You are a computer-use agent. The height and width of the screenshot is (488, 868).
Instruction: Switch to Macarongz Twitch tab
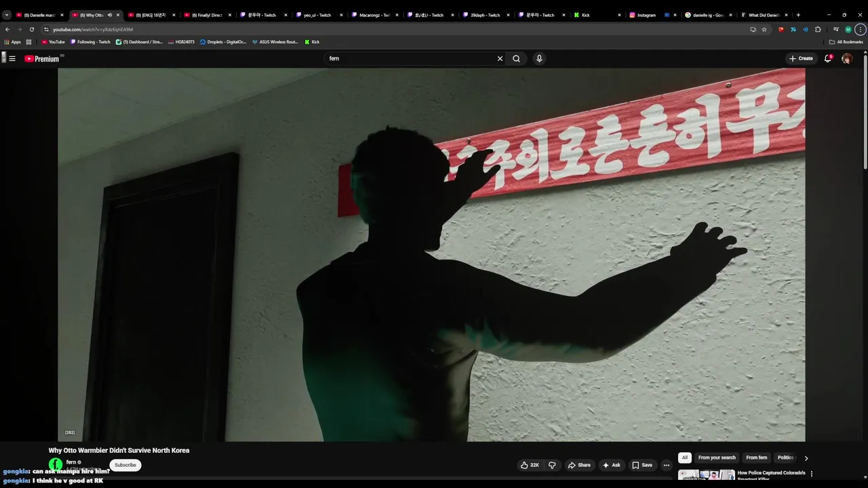(374, 15)
